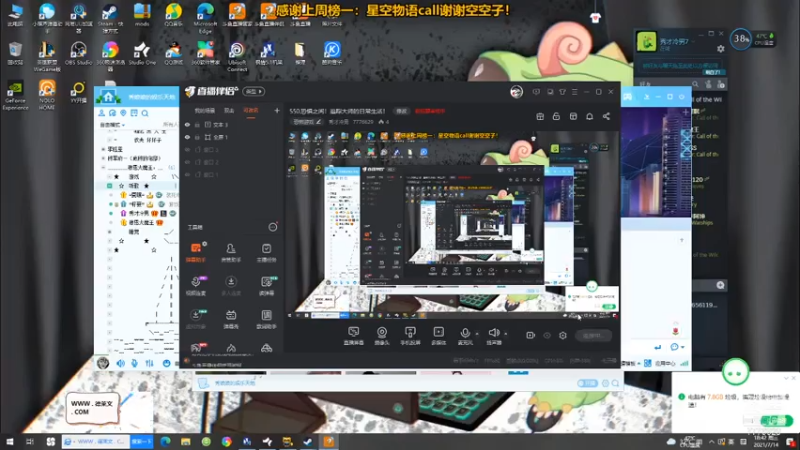Click the home icon in YY window

pos(108,96)
